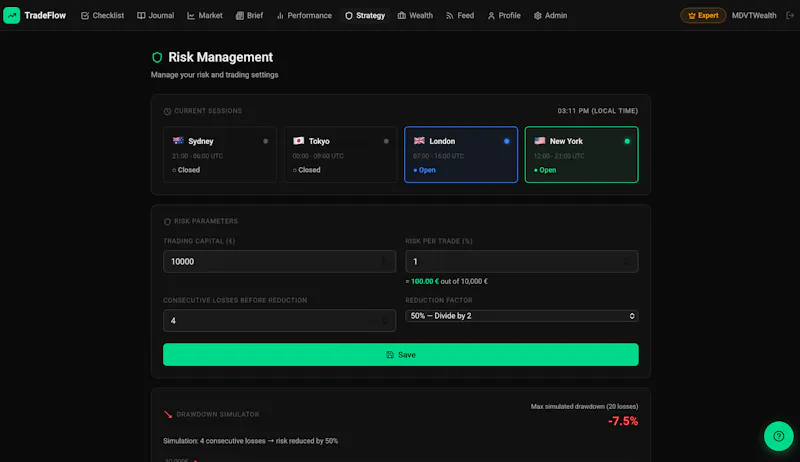Image resolution: width=800 pixels, height=462 pixels.
Task: Go to Profile page
Action: [x=504, y=15]
